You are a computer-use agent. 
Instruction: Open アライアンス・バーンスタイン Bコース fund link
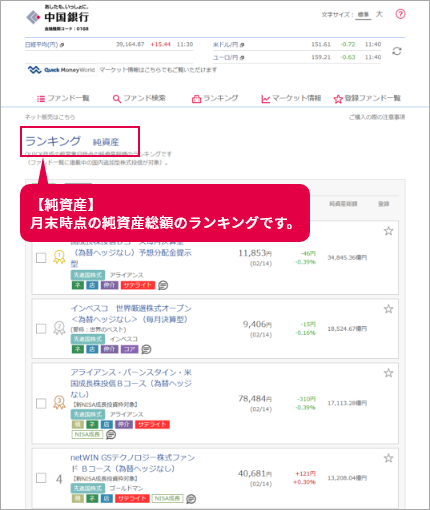coord(131,383)
